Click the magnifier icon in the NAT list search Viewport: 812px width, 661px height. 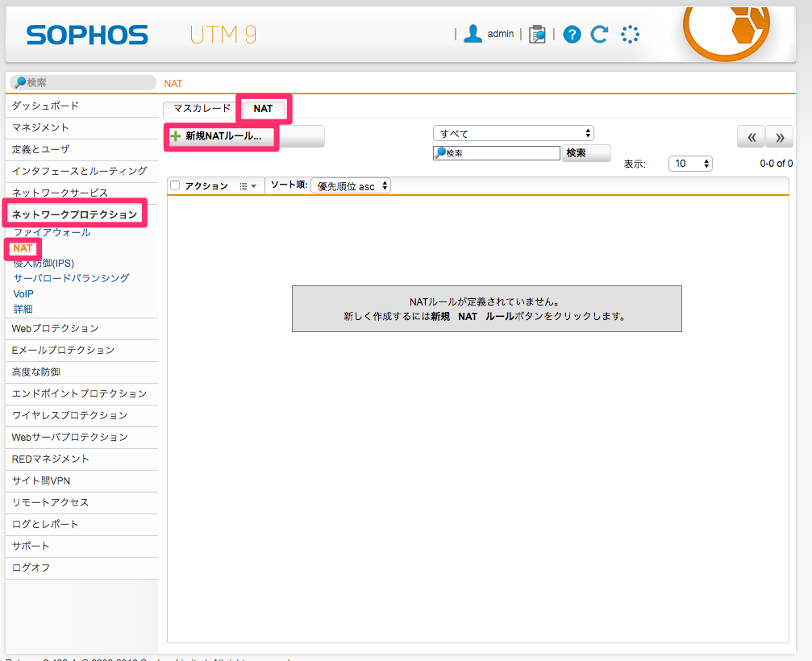click(x=440, y=152)
